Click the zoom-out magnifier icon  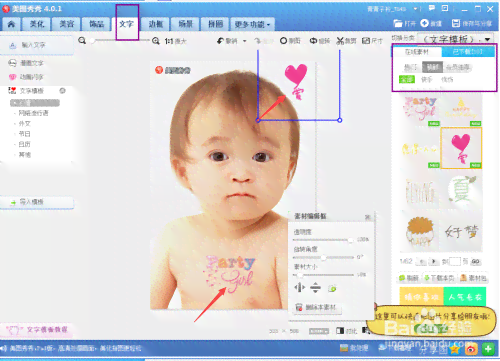82,41
